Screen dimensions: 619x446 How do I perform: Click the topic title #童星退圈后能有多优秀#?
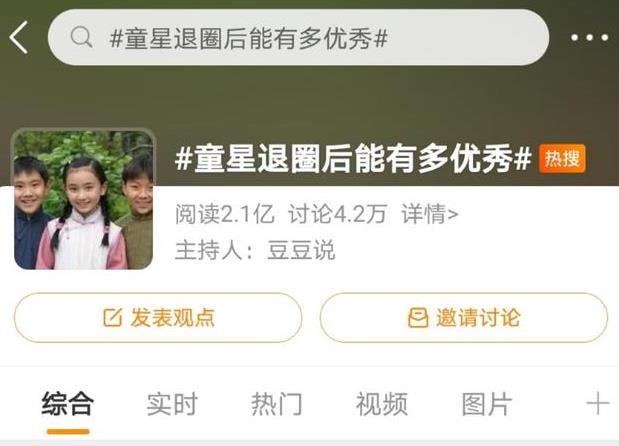(x=353, y=159)
